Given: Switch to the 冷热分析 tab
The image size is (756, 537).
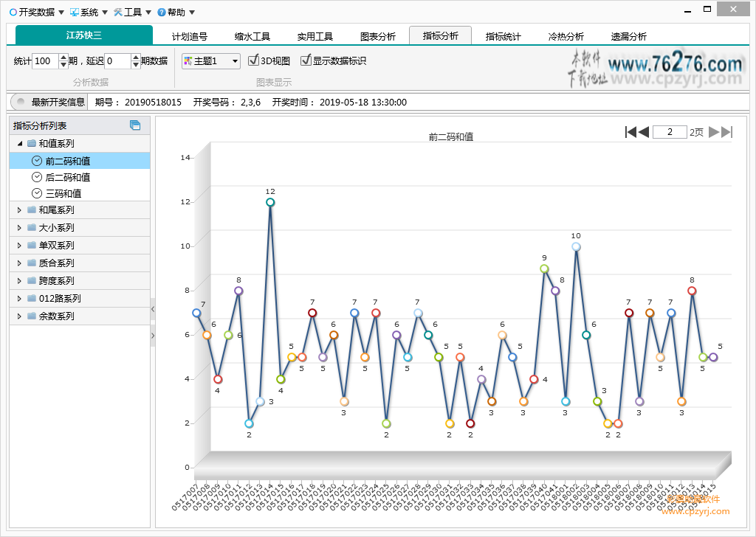Looking at the screenshot, I should point(566,36).
